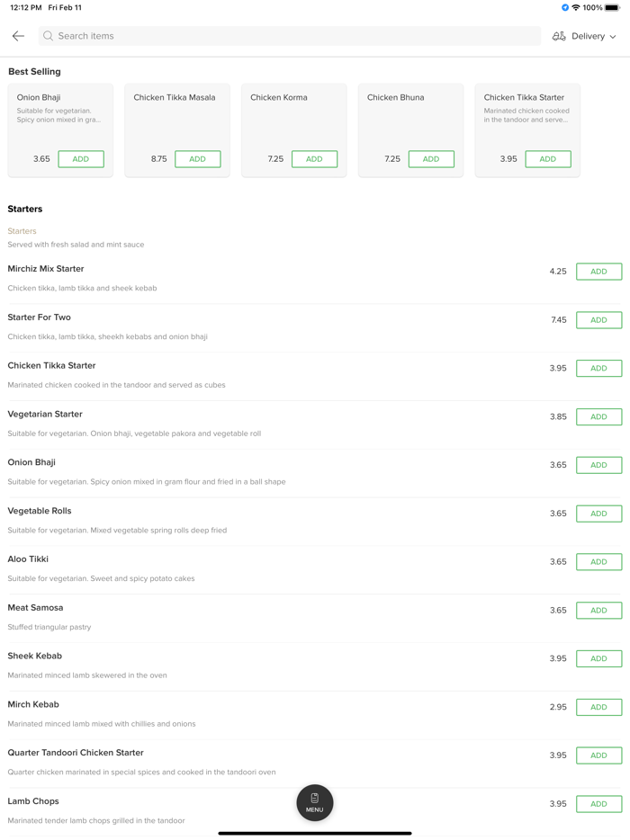Add Starter For Two to order
Screen dimensions: 630x840
click(598, 320)
